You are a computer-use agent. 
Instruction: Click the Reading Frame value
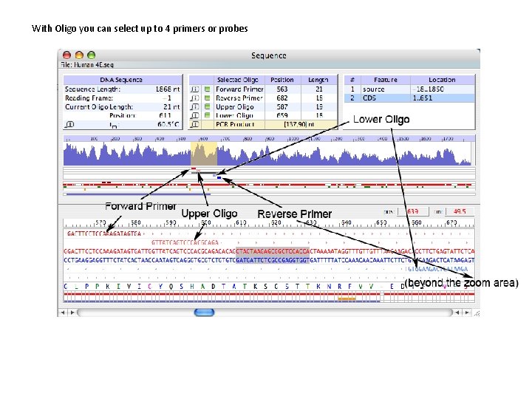(x=167, y=98)
